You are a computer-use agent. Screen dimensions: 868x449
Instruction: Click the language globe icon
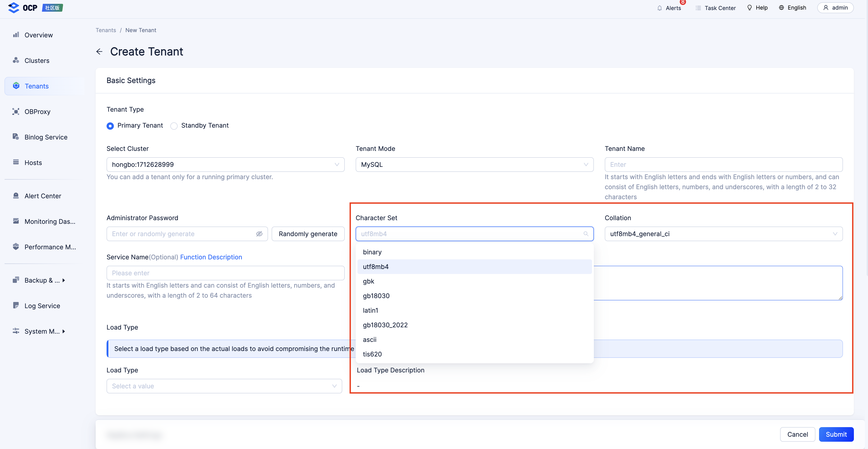tap(781, 8)
